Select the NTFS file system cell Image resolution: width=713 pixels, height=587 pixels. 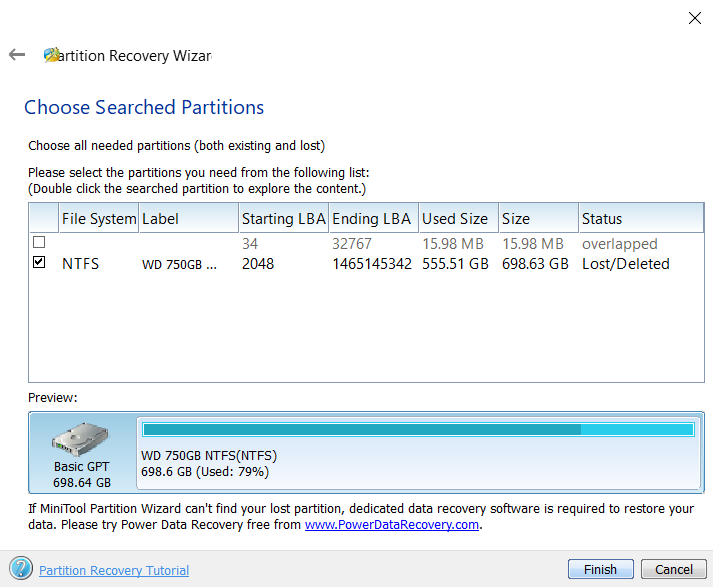point(80,264)
